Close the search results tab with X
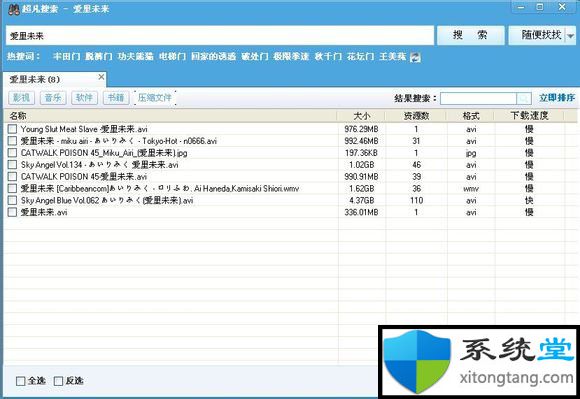This screenshot has height=399, width=580. [x=101, y=77]
